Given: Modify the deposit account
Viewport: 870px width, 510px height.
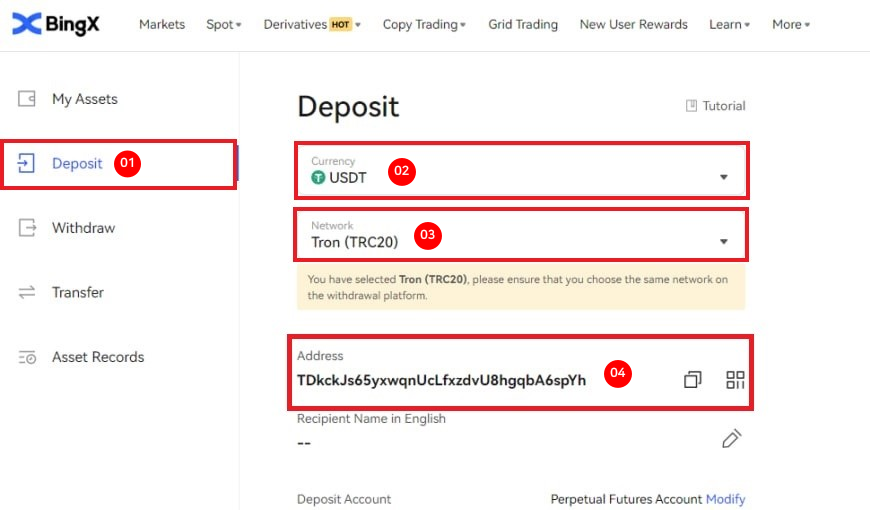Looking at the screenshot, I should pos(725,499).
